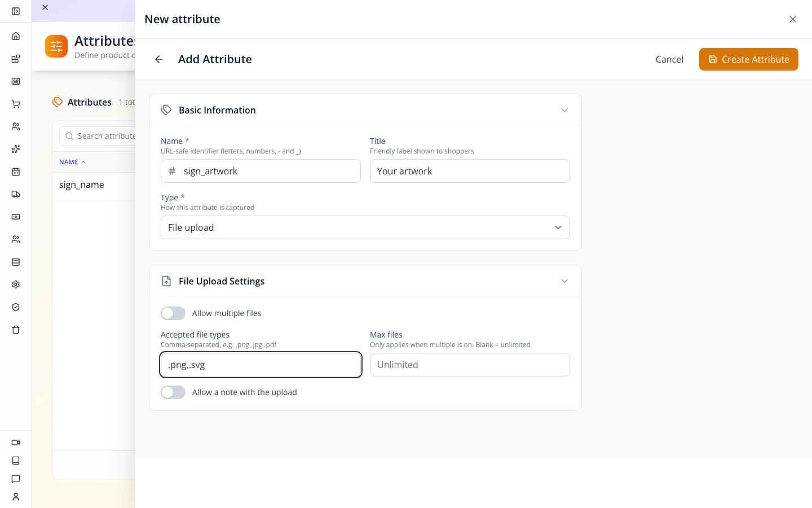Open the shopping cart icon in sidebar
812x508 pixels.
click(x=16, y=104)
